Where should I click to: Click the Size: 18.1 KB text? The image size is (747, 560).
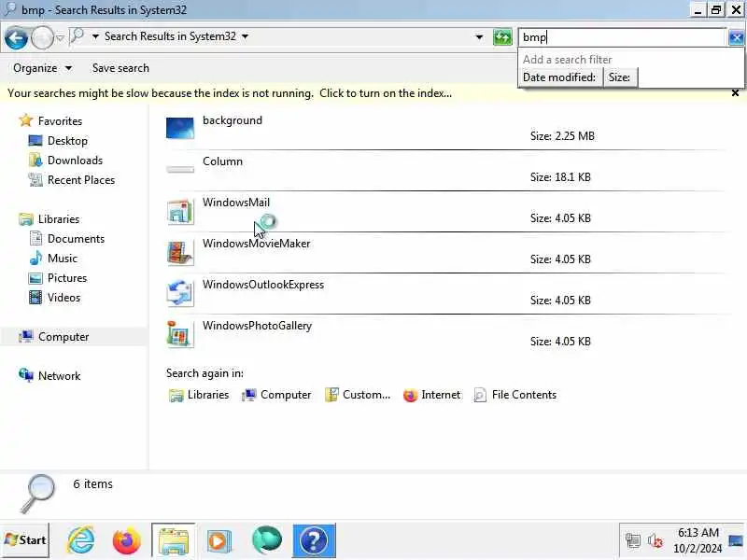[x=560, y=177]
